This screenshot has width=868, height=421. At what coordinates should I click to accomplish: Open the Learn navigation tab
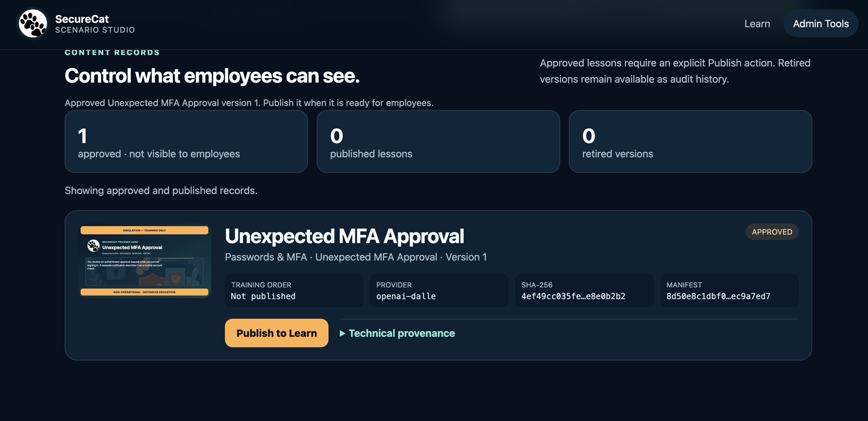point(757,23)
